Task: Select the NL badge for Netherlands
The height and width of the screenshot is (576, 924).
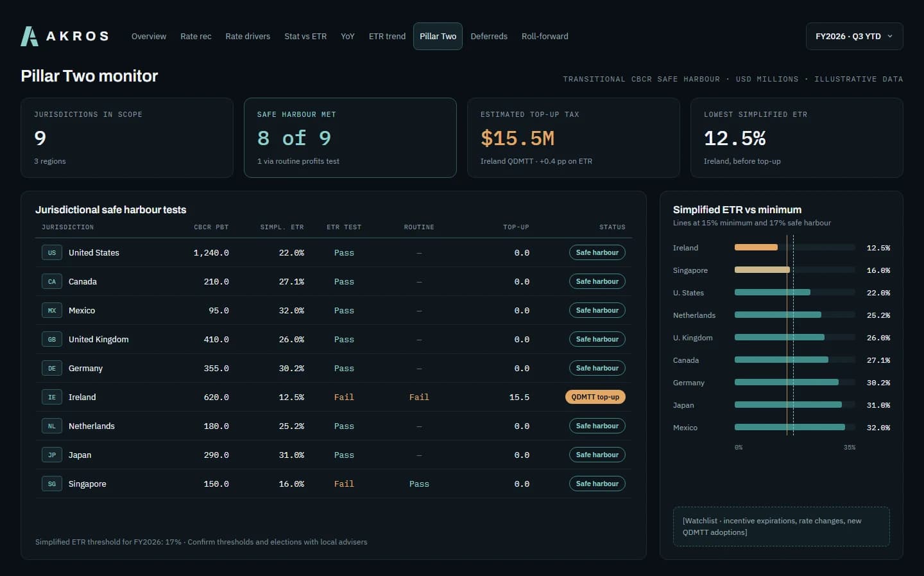Action: pyautogui.click(x=52, y=426)
